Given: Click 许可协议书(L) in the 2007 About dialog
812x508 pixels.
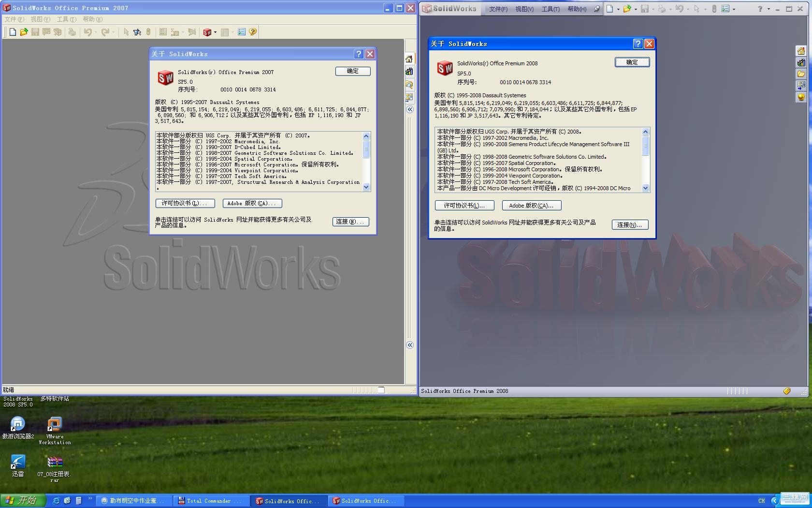Looking at the screenshot, I should 185,203.
